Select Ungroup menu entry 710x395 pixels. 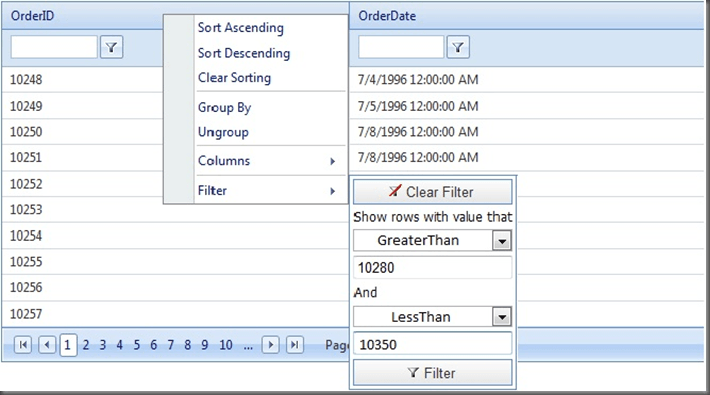pos(223,133)
